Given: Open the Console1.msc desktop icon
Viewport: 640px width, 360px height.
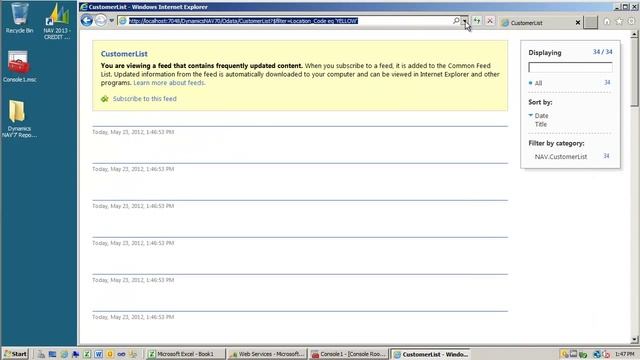Looking at the screenshot, I should pos(19,66).
